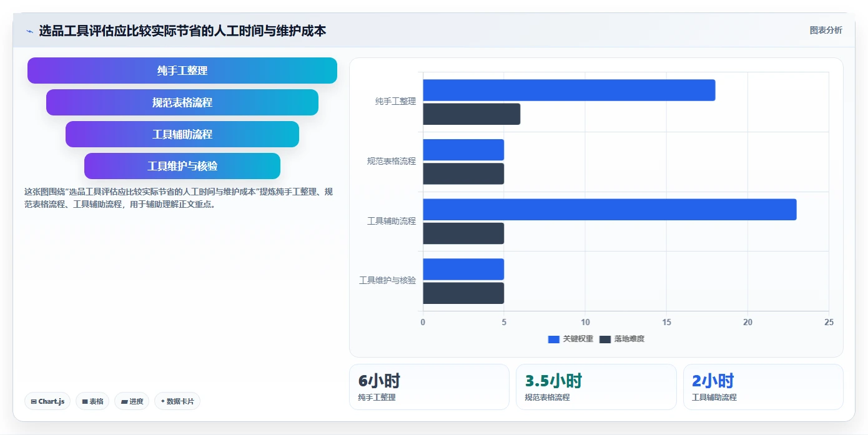Click the blue bar for 纯手工整理
This screenshot has height=435, width=868.
(569, 90)
